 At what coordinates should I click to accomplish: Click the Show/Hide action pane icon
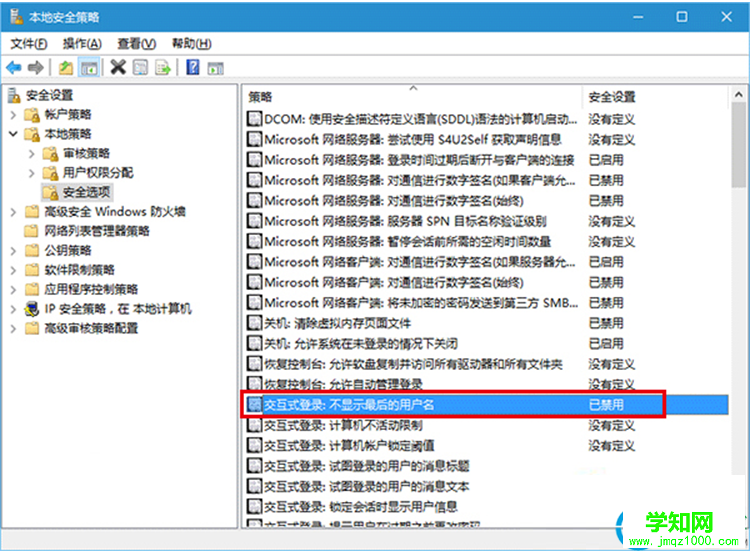pyautogui.click(x=216, y=68)
